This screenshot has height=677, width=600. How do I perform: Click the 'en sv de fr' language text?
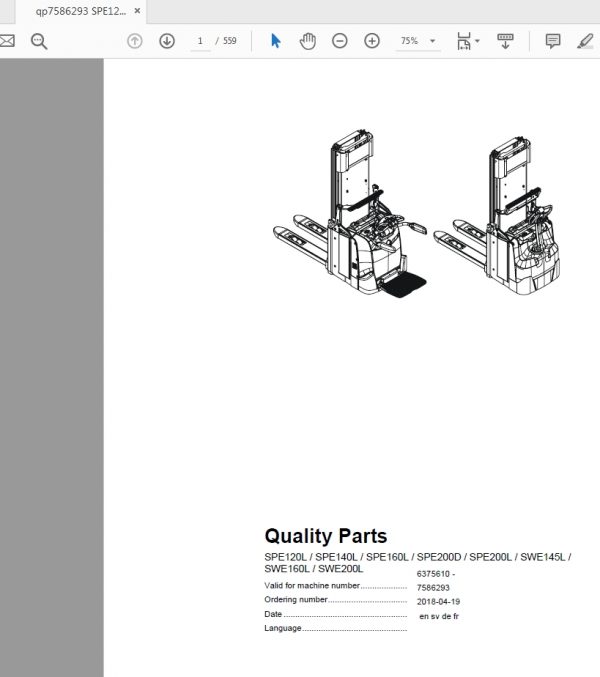tap(439, 616)
